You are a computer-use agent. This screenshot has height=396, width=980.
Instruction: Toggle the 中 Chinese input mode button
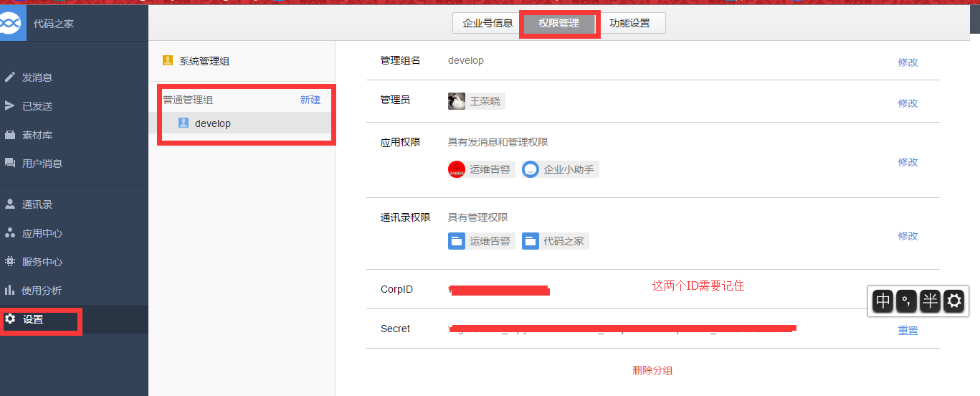(883, 301)
